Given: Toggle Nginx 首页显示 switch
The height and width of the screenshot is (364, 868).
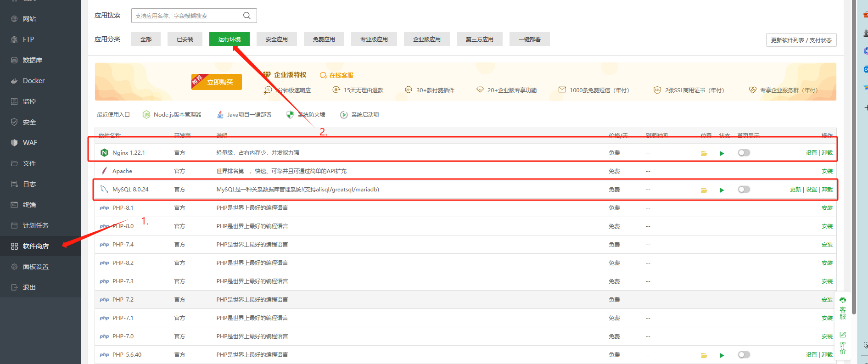Looking at the screenshot, I should (744, 152).
